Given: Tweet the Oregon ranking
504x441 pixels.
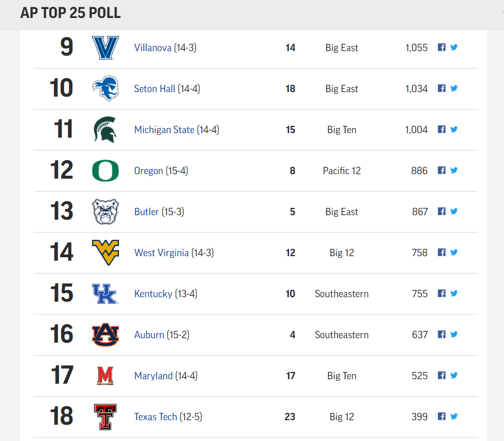Looking at the screenshot, I should 454,170.
